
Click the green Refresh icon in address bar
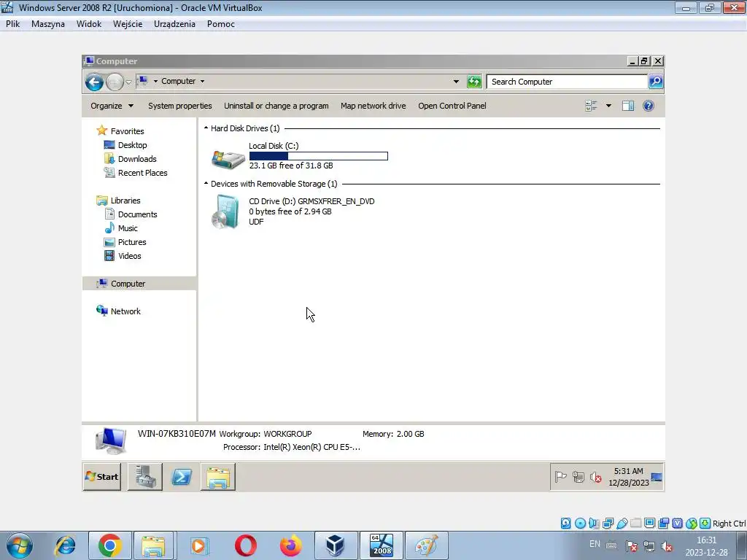(474, 82)
